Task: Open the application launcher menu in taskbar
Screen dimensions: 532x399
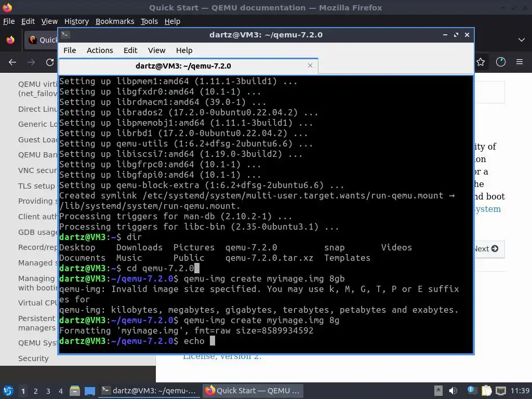Action: click(x=8, y=391)
